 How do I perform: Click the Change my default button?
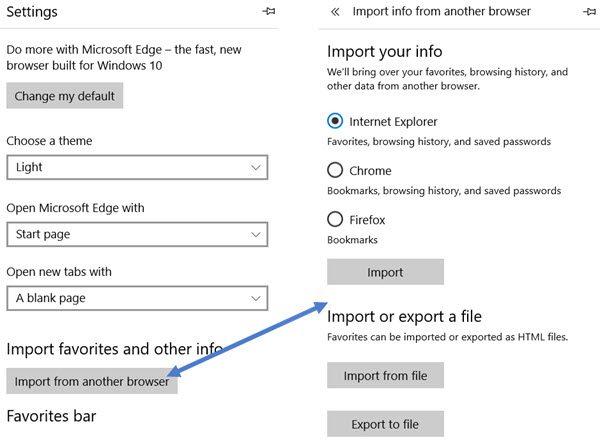point(65,96)
